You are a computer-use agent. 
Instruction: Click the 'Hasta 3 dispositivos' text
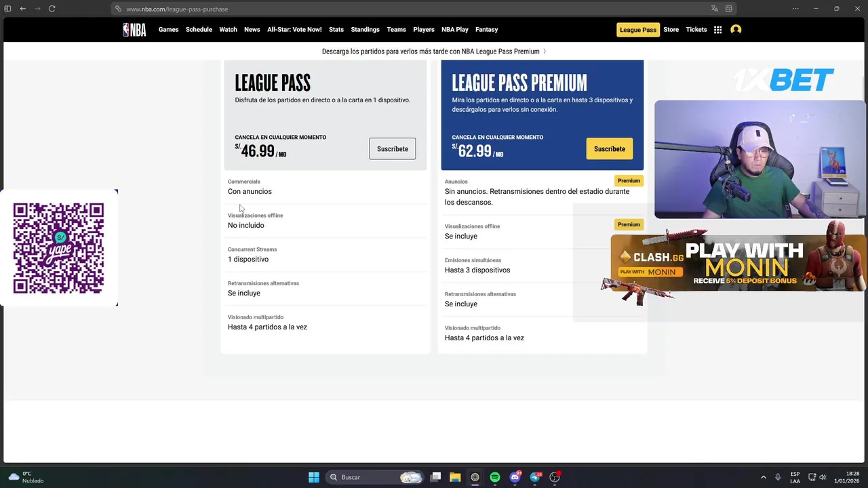[x=477, y=270]
